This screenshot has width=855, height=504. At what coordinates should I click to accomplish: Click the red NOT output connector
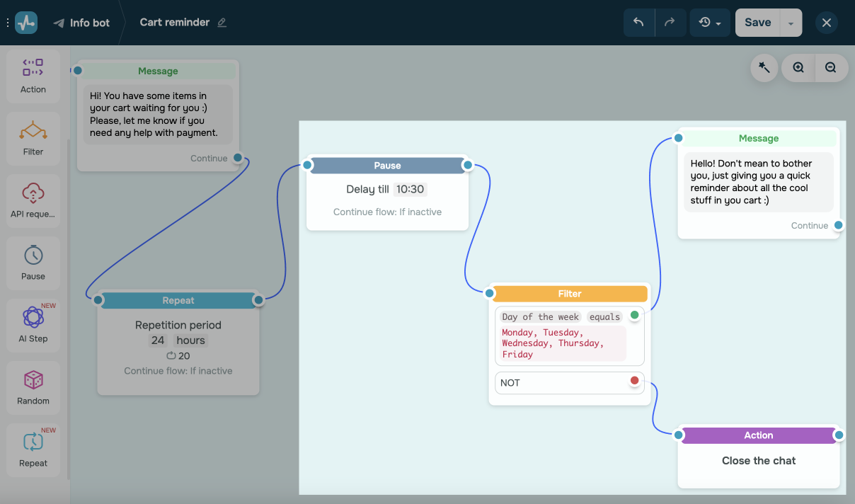click(634, 381)
